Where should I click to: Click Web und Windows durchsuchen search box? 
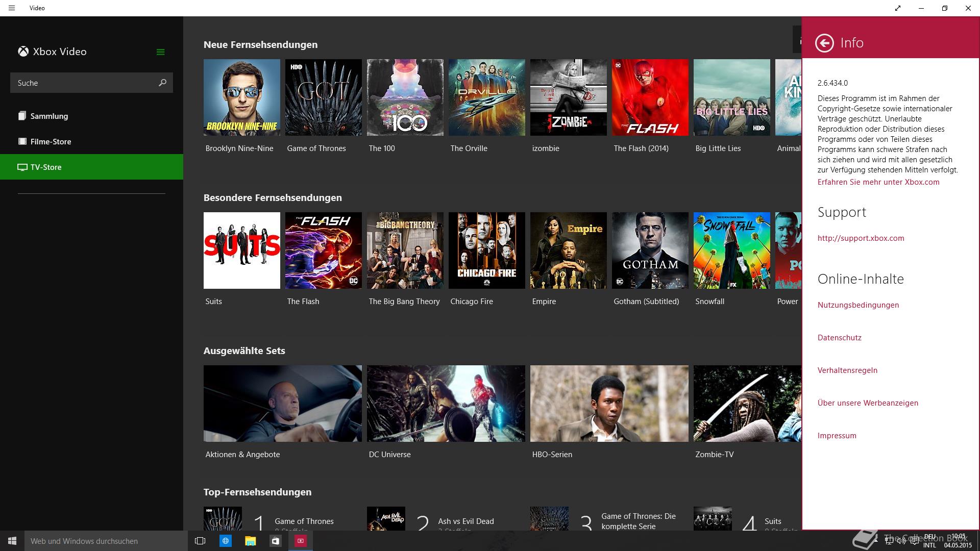click(x=106, y=541)
